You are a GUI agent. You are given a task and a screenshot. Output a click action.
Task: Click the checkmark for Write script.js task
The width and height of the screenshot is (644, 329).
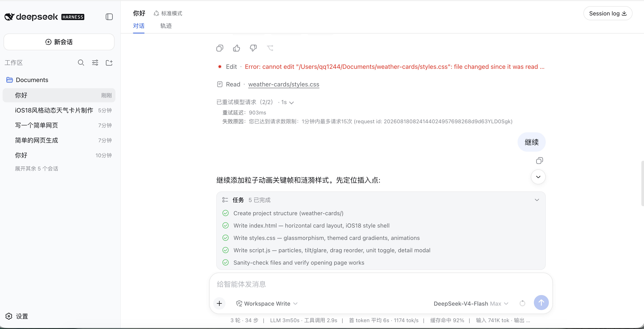pyautogui.click(x=226, y=250)
